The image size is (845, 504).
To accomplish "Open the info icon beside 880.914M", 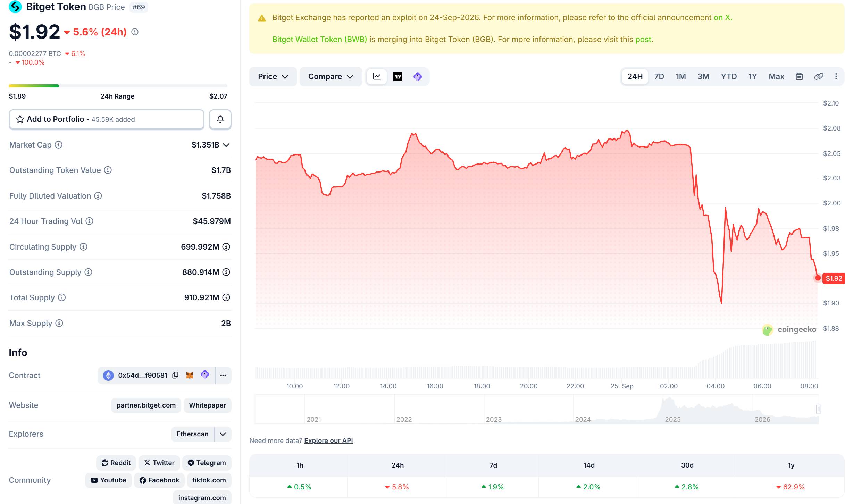I will [x=226, y=272].
